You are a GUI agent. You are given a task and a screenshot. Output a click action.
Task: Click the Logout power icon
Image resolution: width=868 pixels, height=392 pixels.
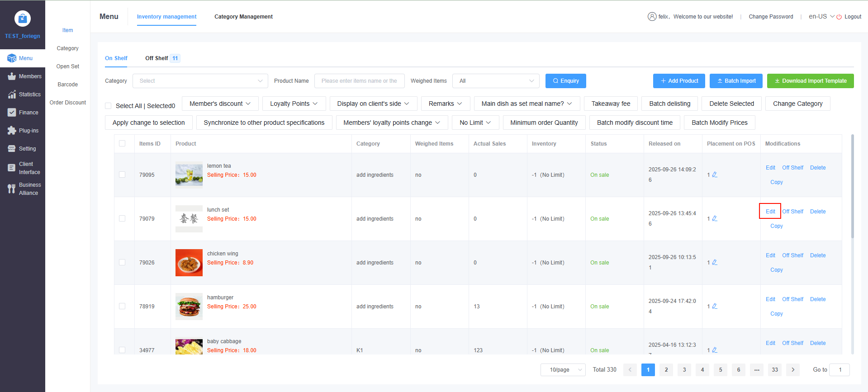[x=839, y=17]
